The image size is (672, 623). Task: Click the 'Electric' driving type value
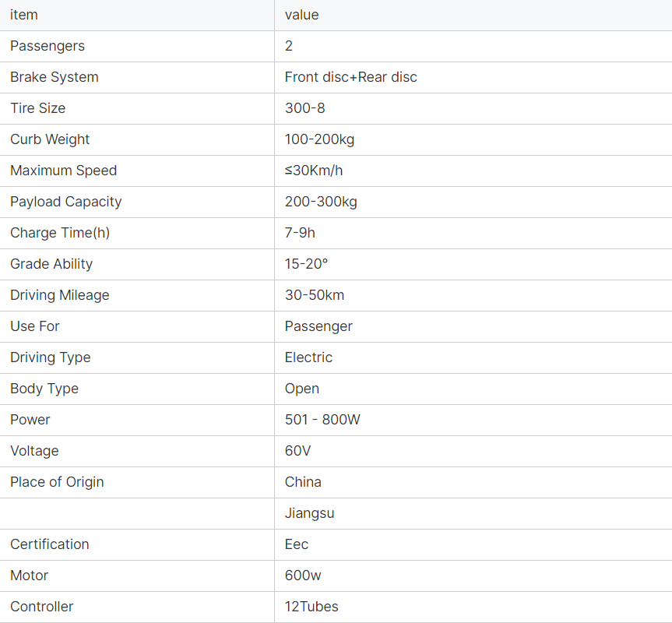pyautogui.click(x=308, y=357)
